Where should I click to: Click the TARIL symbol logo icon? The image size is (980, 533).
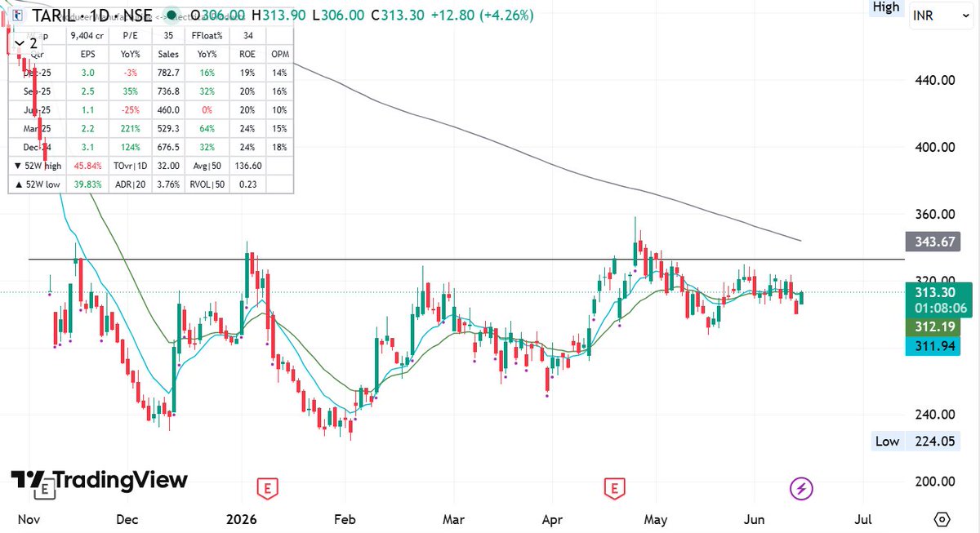[18, 15]
